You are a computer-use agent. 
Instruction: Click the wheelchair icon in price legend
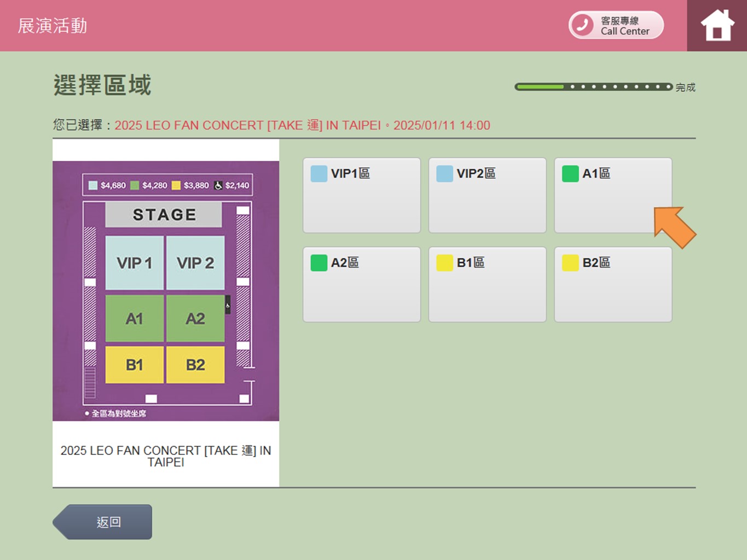click(x=218, y=185)
